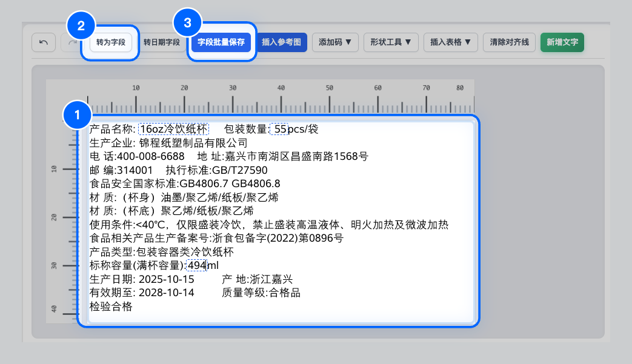632x364 pixels.
Task: Click the 清除对齐线 toolbar button
Action: tap(509, 42)
